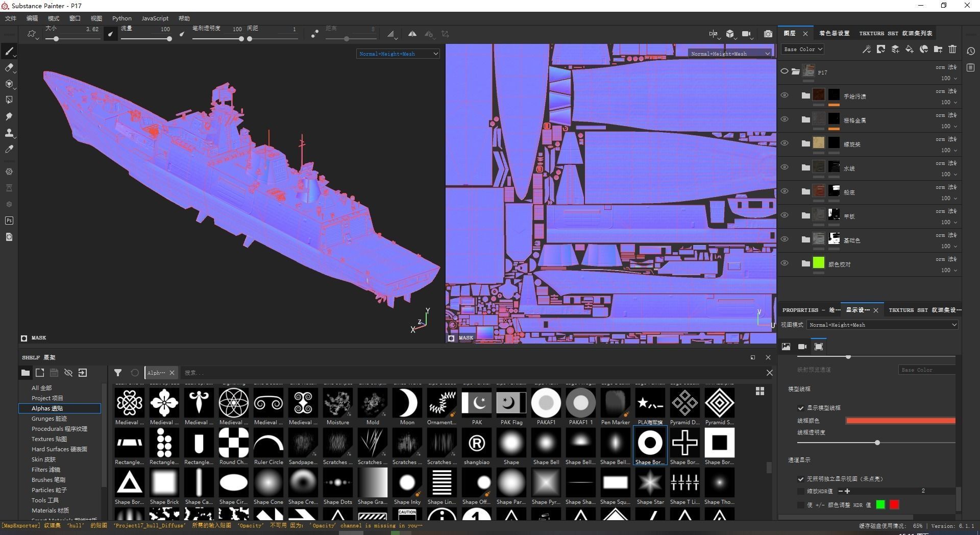Open the JavaScript menu
Image resolution: width=980 pixels, height=535 pixels.
pos(155,18)
